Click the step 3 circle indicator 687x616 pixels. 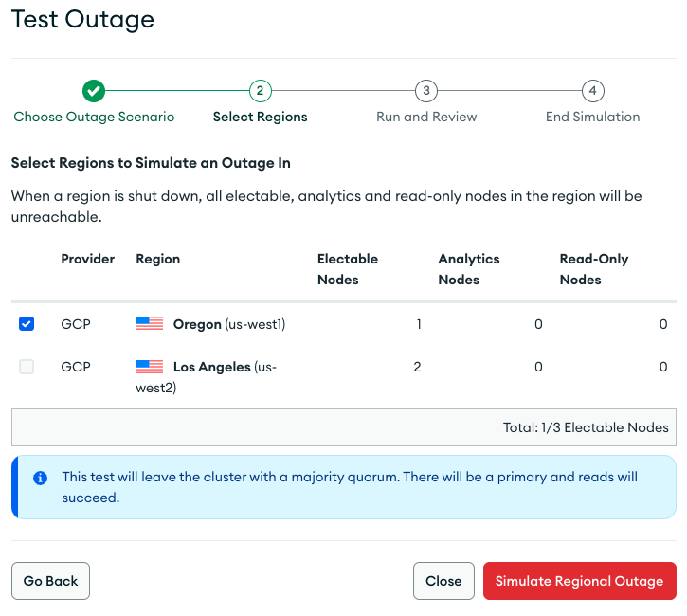tap(426, 91)
